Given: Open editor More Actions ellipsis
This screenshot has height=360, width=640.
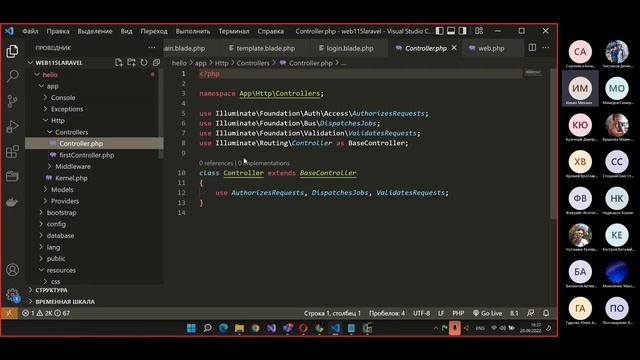Looking at the screenshot, I should point(546,48).
